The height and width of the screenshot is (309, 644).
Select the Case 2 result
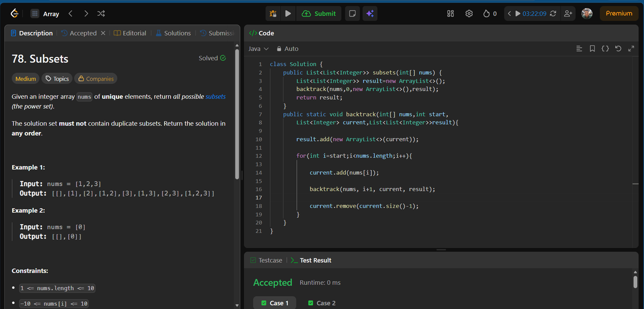[322, 303]
